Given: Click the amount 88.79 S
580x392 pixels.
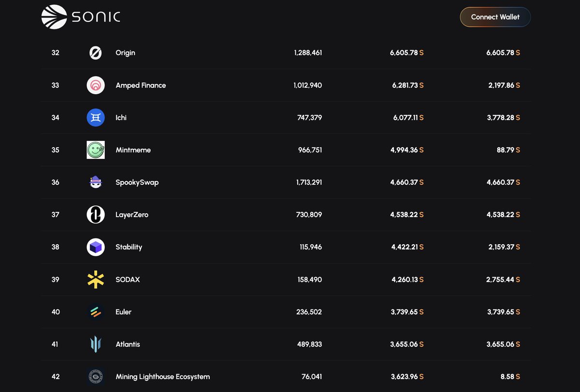Looking at the screenshot, I should click(508, 150).
